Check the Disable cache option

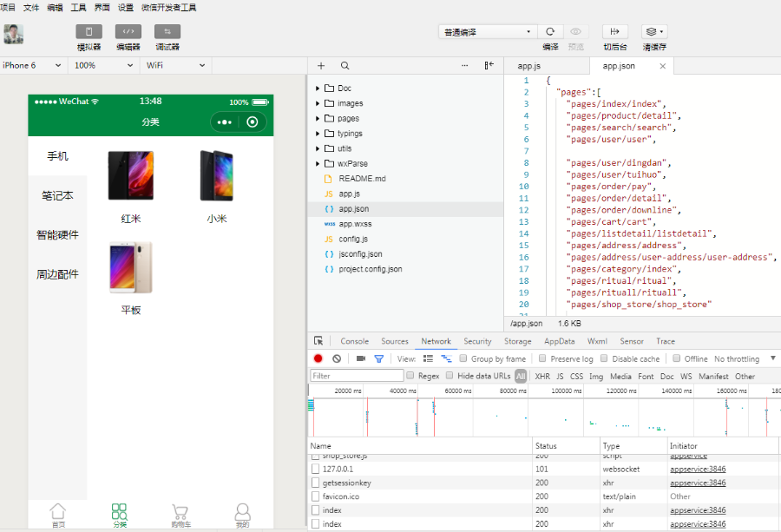[605, 358]
